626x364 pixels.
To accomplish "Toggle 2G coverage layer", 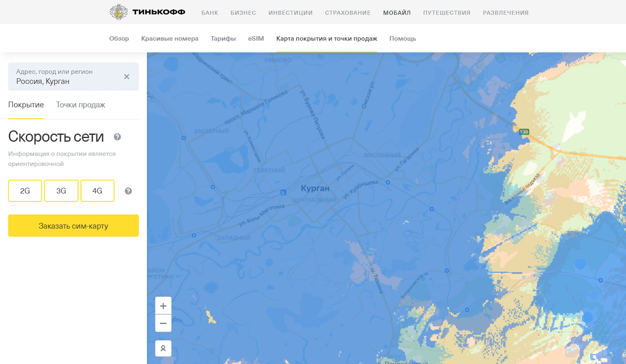I will [25, 191].
